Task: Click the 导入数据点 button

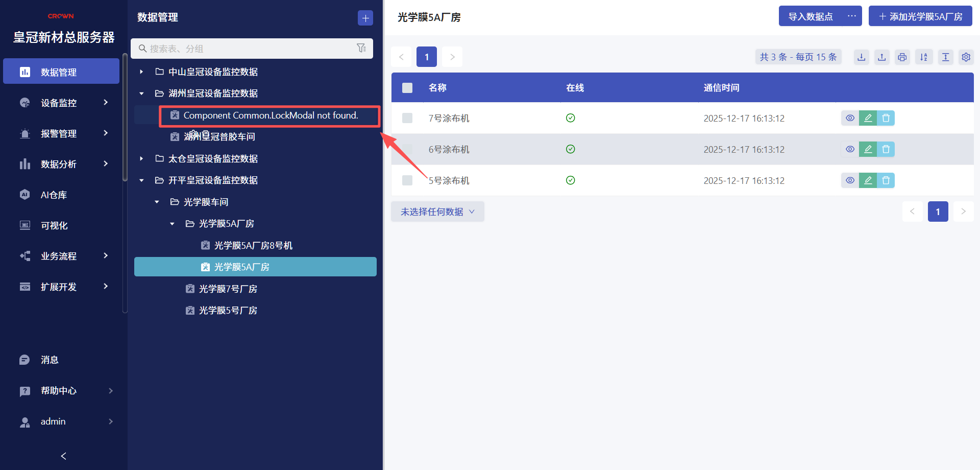Action: (x=811, y=16)
